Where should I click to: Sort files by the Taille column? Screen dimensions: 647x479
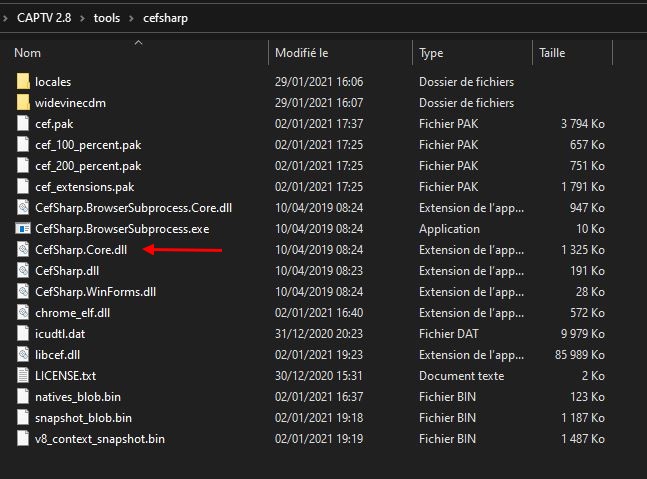tap(552, 53)
